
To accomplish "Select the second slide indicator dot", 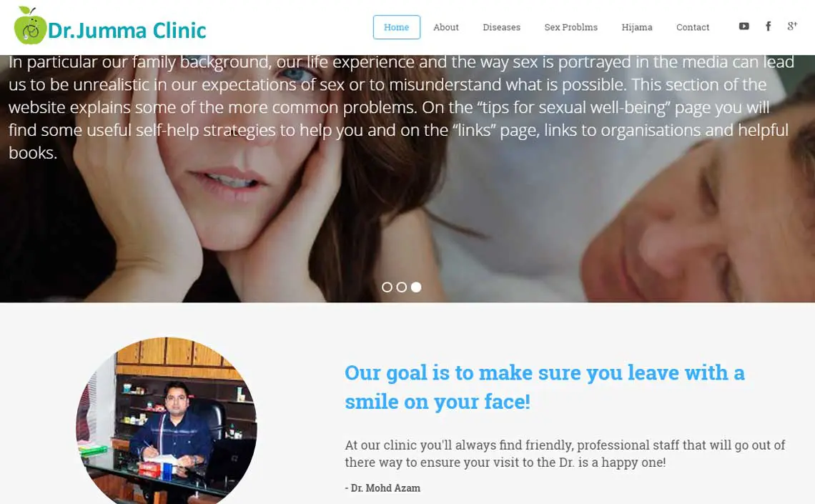I will (x=401, y=287).
